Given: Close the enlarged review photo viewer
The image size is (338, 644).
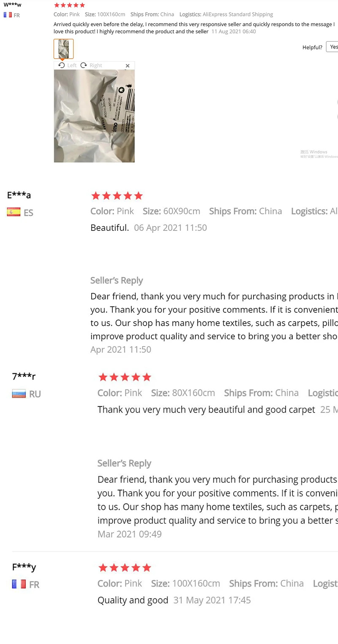Looking at the screenshot, I should click(x=128, y=66).
